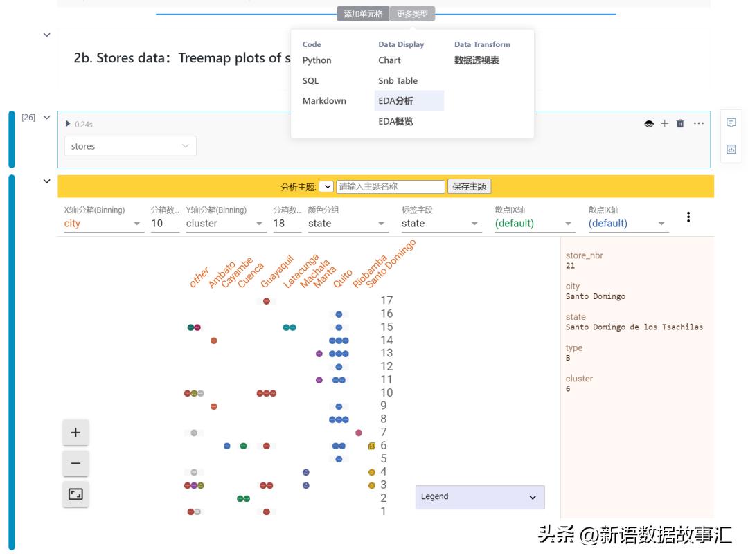The height and width of the screenshot is (560, 748).
Task: Zoom into the chart with the plus control
Action: pyautogui.click(x=75, y=432)
